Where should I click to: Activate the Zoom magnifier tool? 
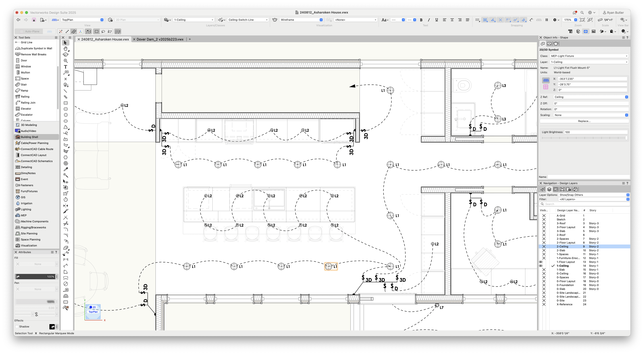pyautogui.click(x=66, y=61)
